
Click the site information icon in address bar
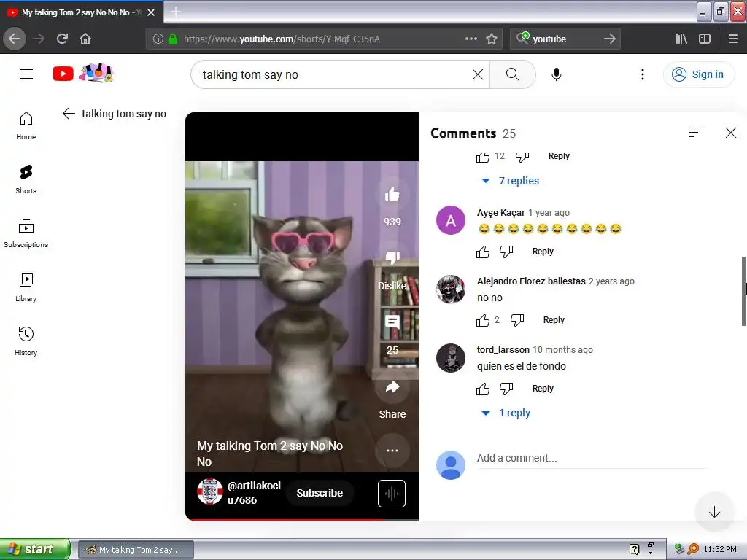click(x=158, y=39)
